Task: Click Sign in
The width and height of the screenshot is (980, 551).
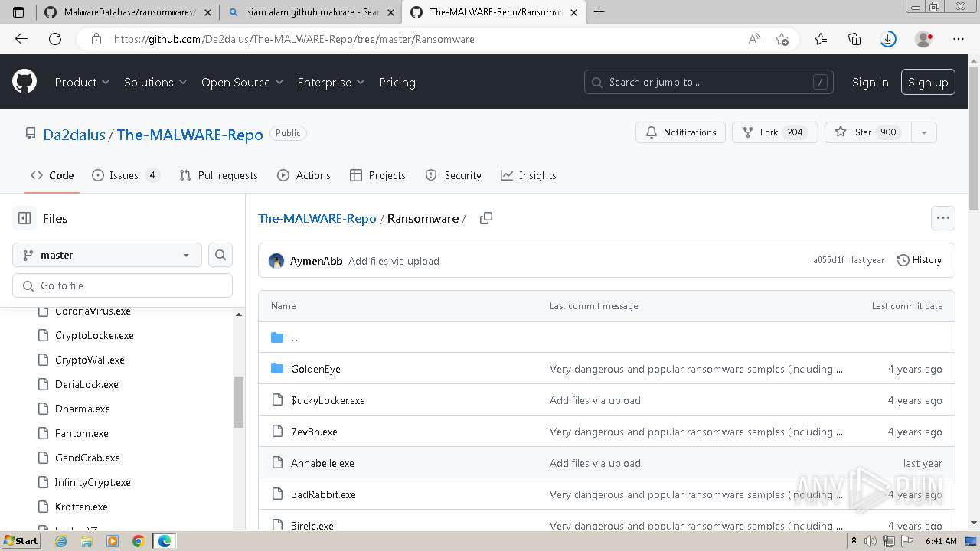Action: click(x=871, y=82)
